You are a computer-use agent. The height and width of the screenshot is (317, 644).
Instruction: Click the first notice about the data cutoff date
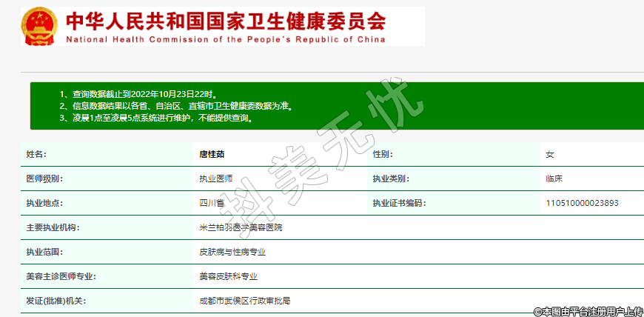pyautogui.click(x=139, y=94)
